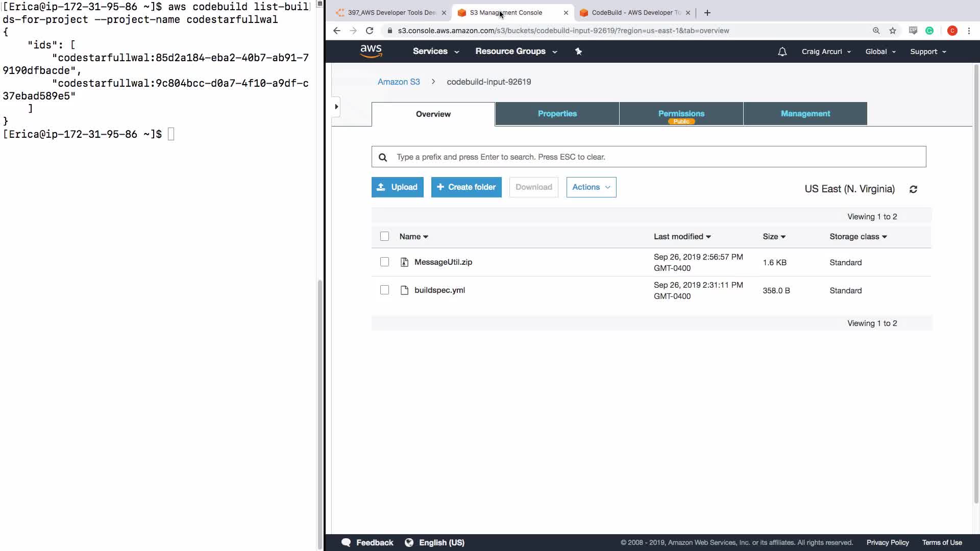Click the browser reload page icon
The height and width of the screenshot is (551, 980).
point(370,31)
